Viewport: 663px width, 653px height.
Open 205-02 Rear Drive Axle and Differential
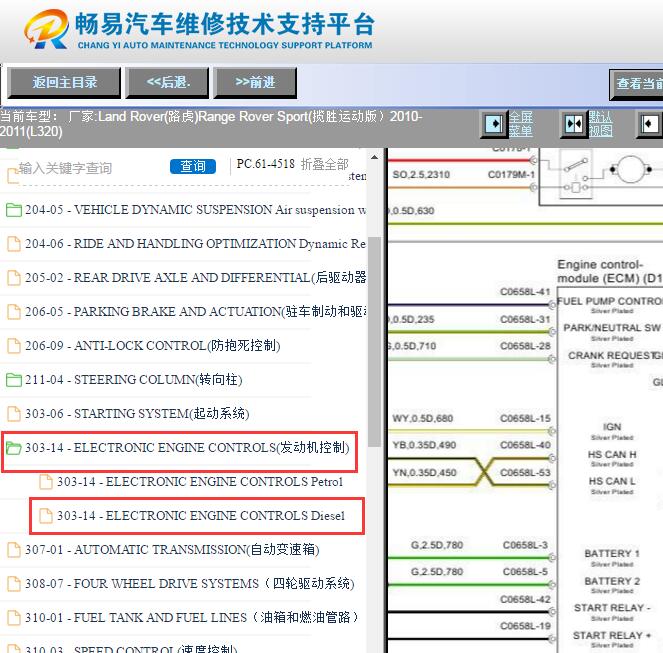[x=195, y=277]
